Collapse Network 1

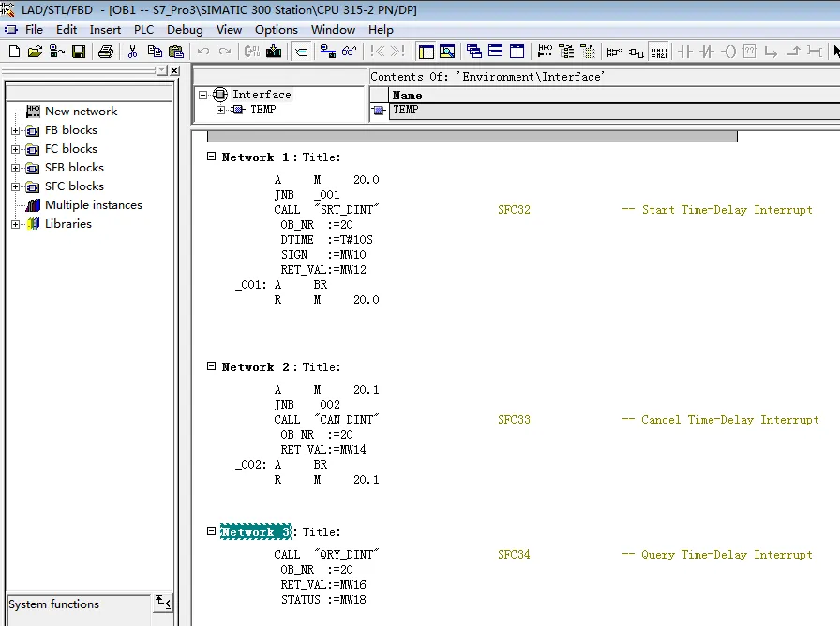click(211, 156)
